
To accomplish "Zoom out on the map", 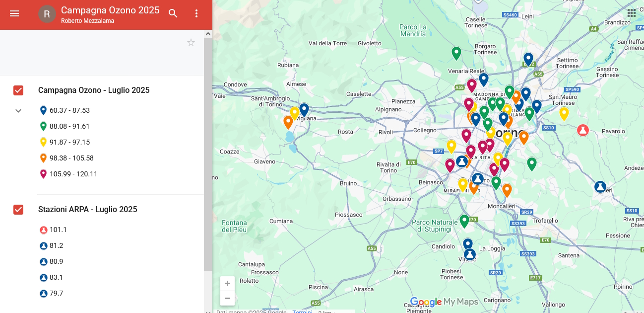I will (227, 298).
